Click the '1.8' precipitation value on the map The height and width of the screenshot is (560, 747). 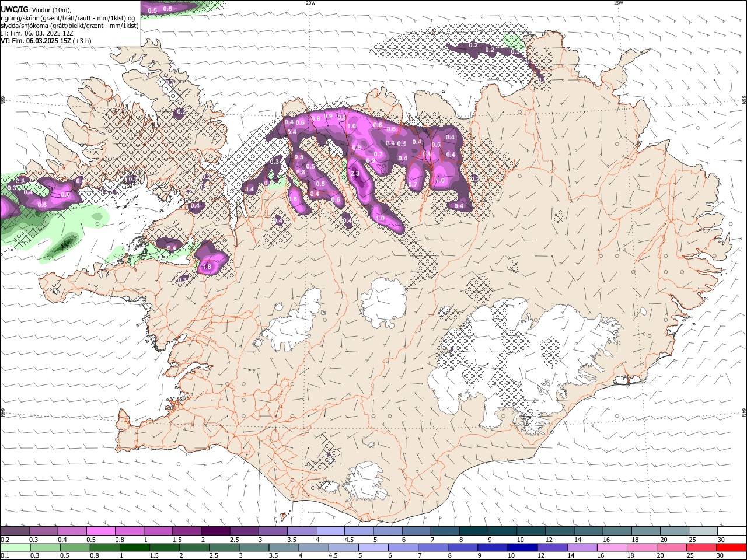207,267
